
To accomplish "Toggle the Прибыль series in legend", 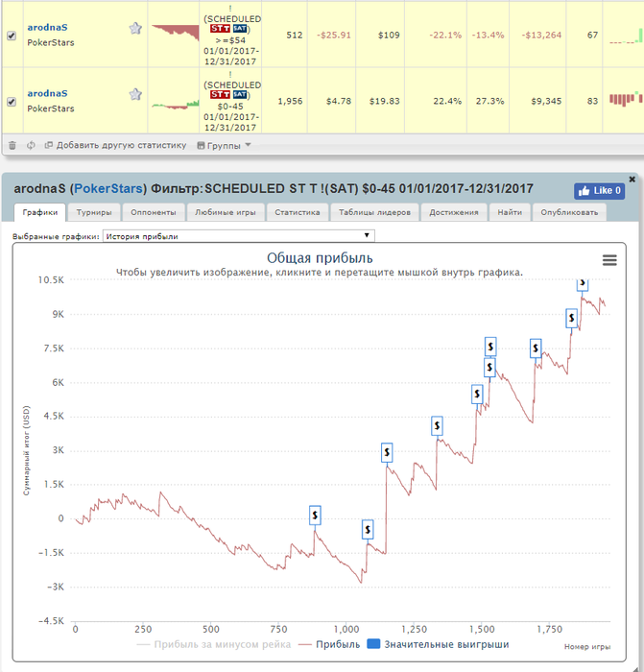I will pyautogui.click(x=329, y=644).
